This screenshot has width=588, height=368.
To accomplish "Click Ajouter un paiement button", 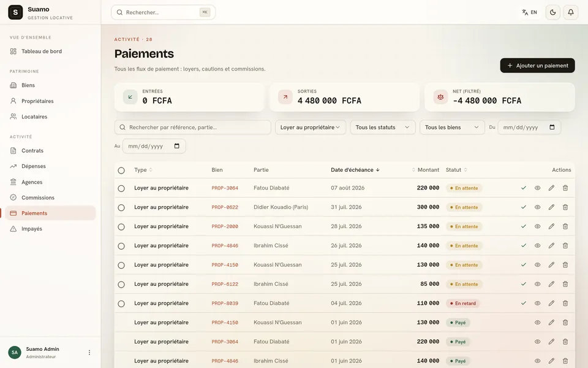I will (537, 66).
